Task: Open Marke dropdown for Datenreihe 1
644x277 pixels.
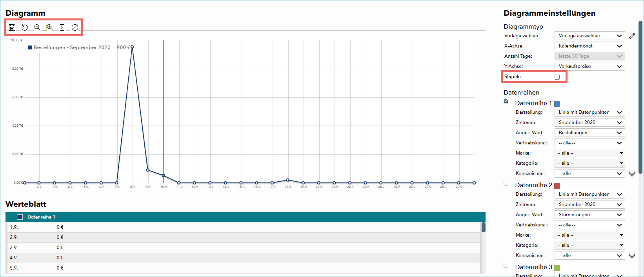Action: pos(589,153)
